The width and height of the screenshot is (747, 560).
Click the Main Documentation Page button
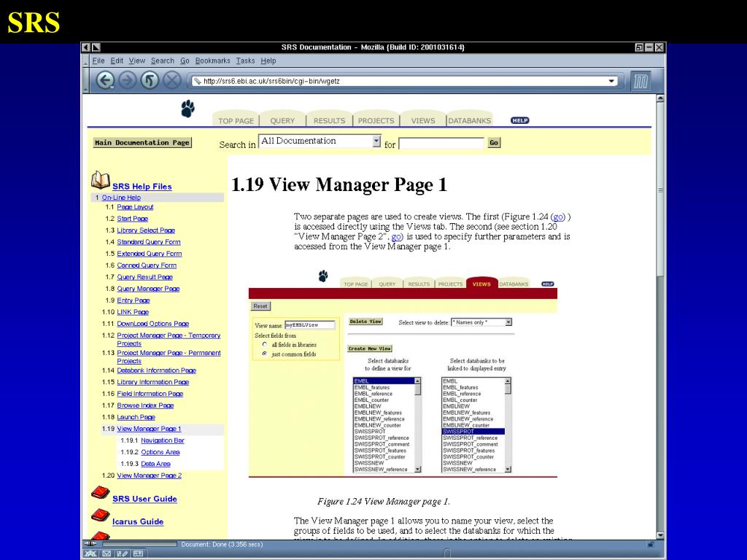click(142, 142)
